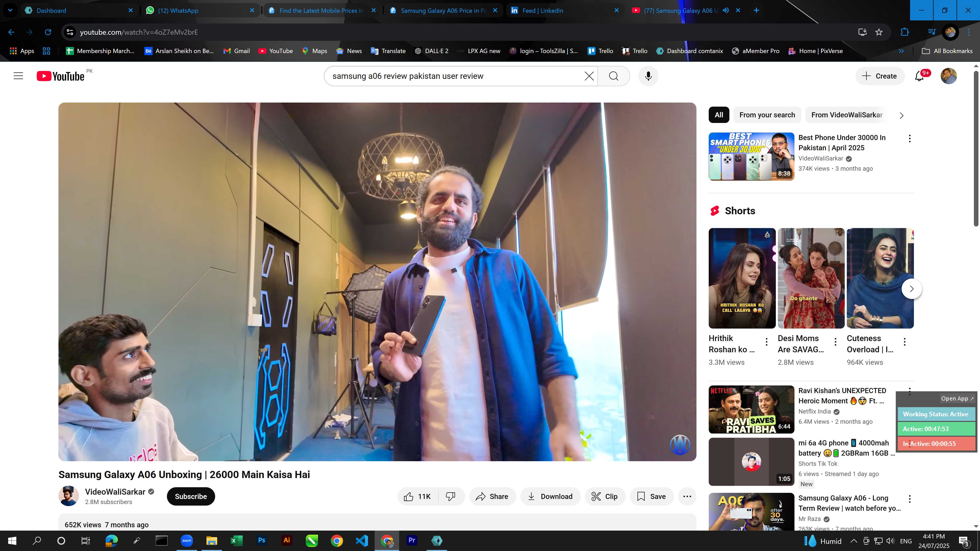Image resolution: width=980 pixels, height=551 pixels.
Task: Click the Download button
Action: (550, 496)
